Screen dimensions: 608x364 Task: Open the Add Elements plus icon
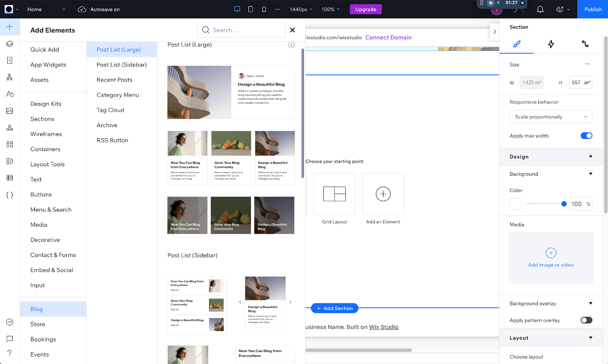tap(9, 27)
